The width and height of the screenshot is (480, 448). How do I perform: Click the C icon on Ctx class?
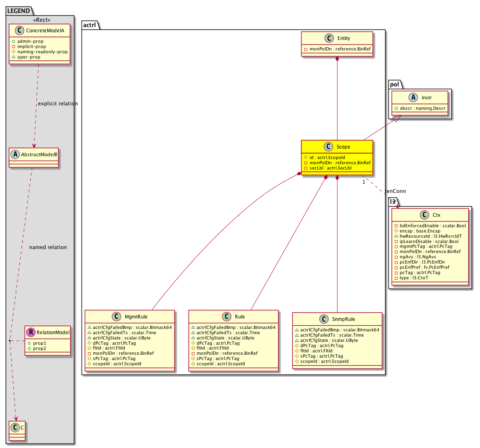pyautogui.click(x=424, y=215)
